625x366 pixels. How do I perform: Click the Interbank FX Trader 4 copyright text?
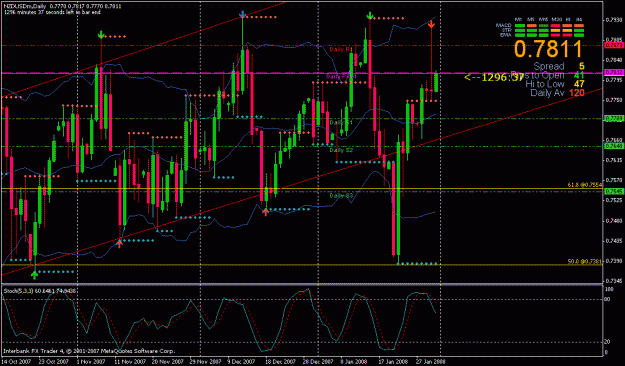[x=89, y=351]
